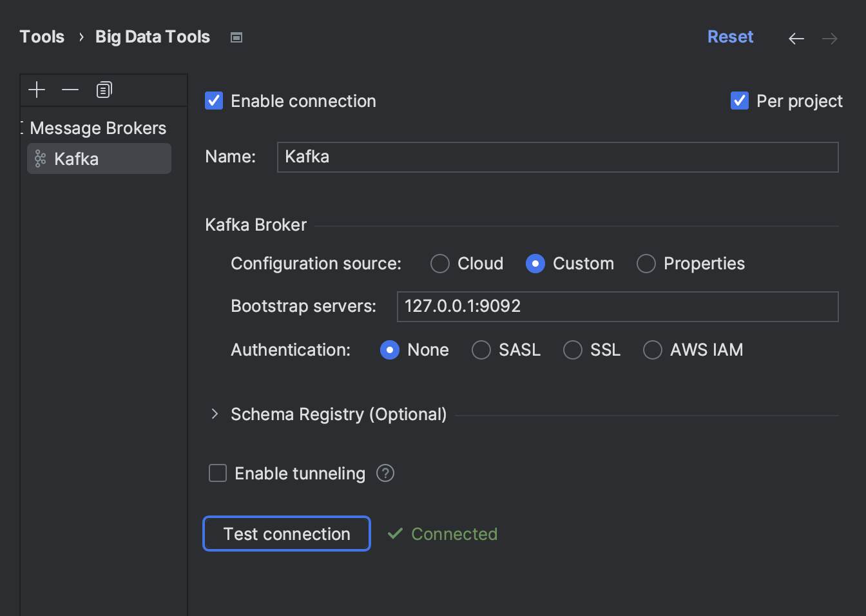Toggle the Per project checkbox

coord(740,101)
